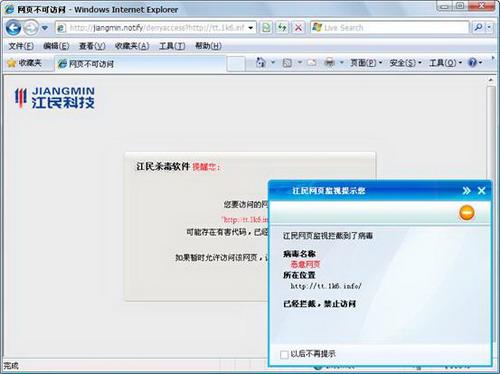Select the 网页不可访问 tab
The height and width of the screenshot is (374, 500).
[140, 64]
